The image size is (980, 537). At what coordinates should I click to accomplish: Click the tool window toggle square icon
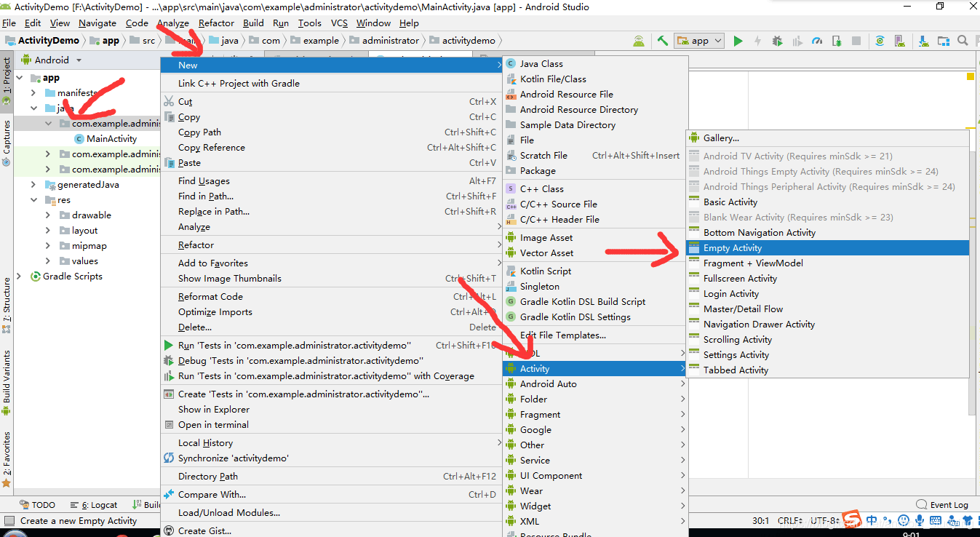(x=9, y=520)
